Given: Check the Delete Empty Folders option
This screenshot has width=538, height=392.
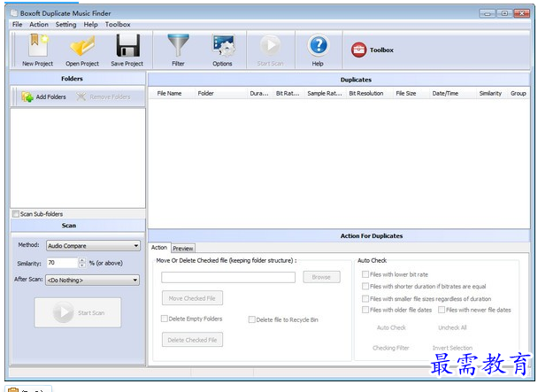Looking at the screenshot, I should point(165,319).
